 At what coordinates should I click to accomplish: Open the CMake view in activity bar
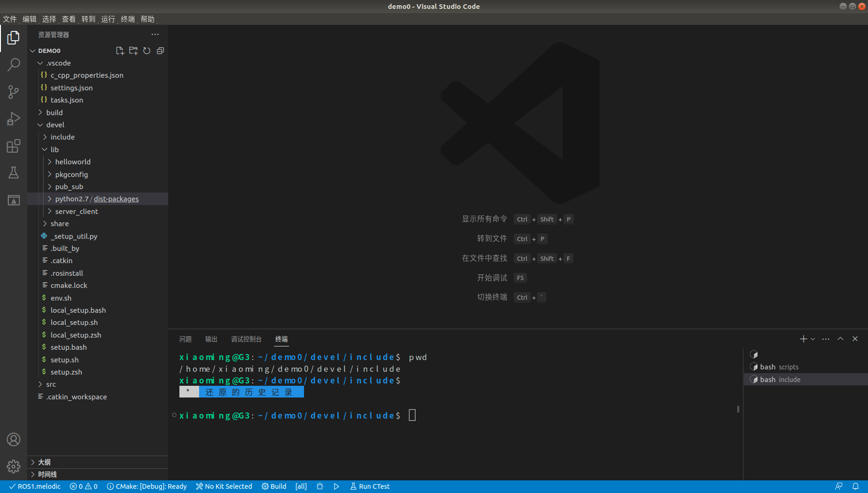click(14, 200)
